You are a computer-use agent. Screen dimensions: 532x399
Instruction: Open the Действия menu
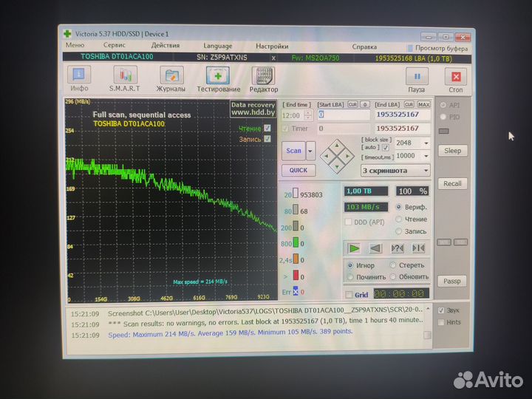[166, 45]
